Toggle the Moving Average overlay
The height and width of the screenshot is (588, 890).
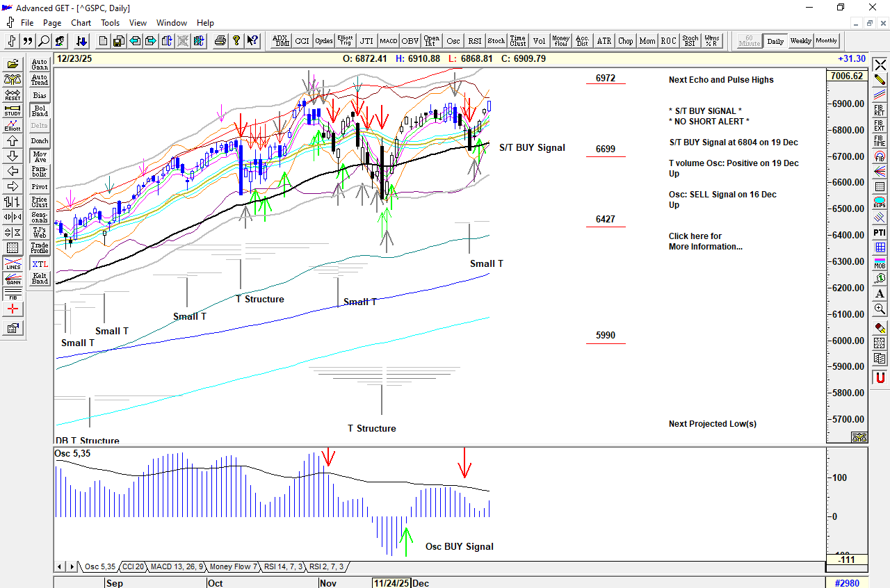pos(40,157)
